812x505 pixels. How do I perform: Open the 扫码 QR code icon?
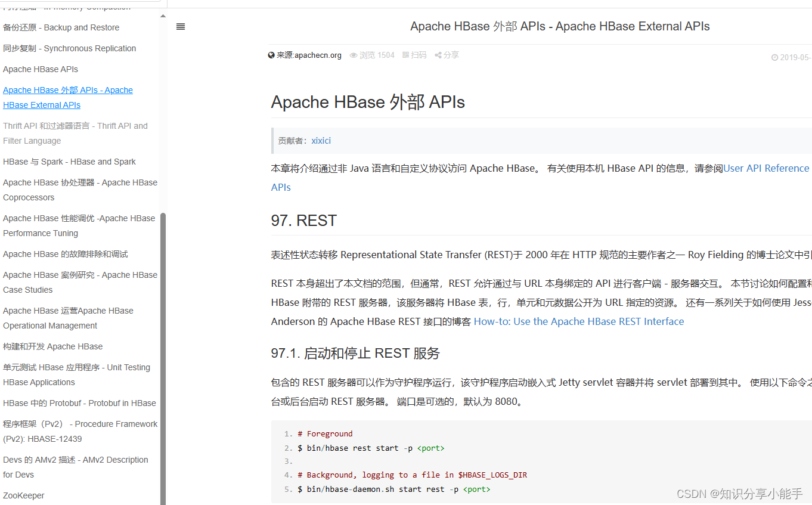click(x=406, y=55)
